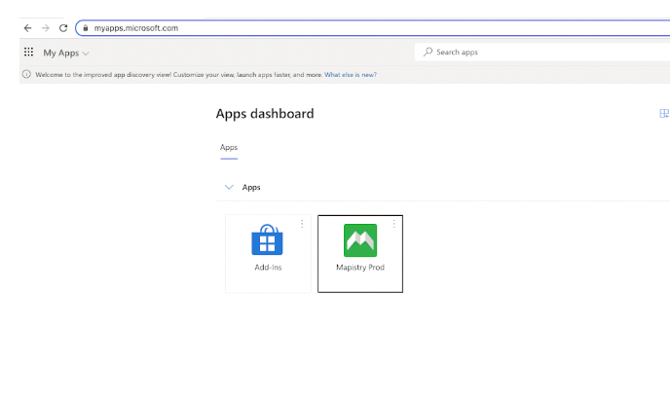Open the Add-Ins tile more options menu
670x399 pixels.
click(x=302, y=224)
